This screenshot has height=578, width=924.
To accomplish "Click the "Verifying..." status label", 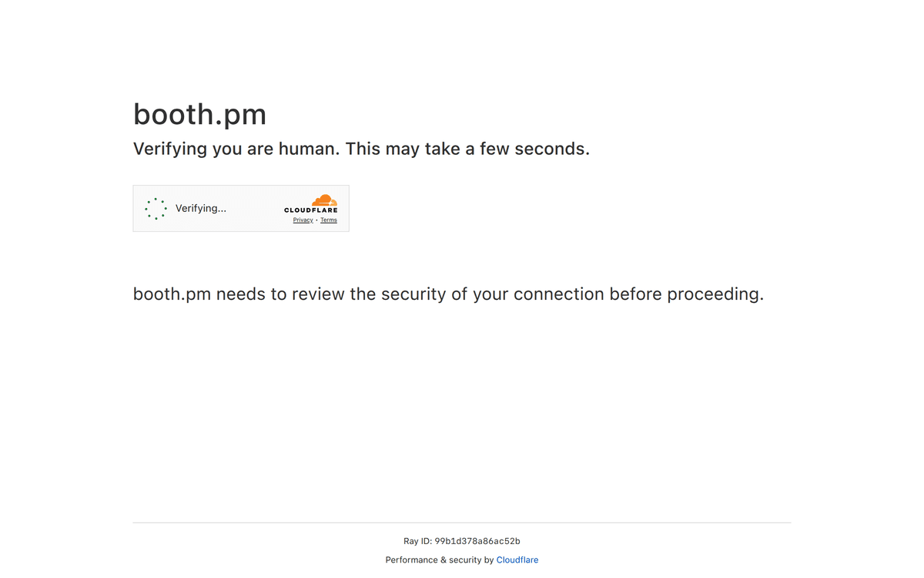I will click(201, 208).
